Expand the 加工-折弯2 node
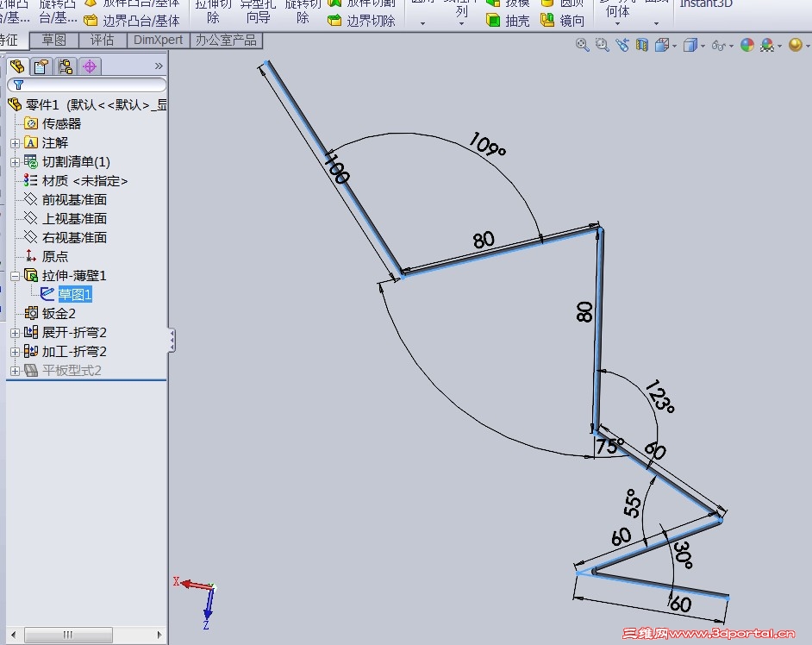The image size is (812, 645). (15, 353)
